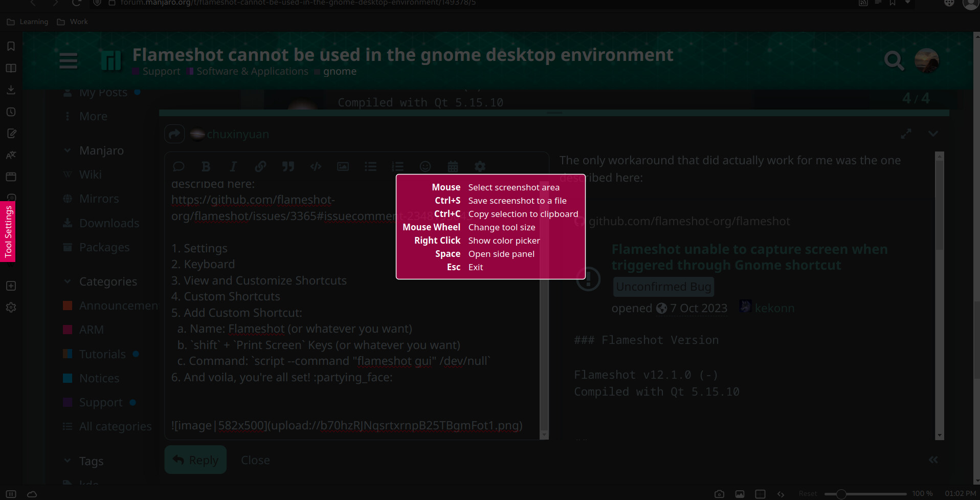Screen dimensions: 980x500
Task: Click the Manjaro forum logo
Action: [x=111, y=60]
